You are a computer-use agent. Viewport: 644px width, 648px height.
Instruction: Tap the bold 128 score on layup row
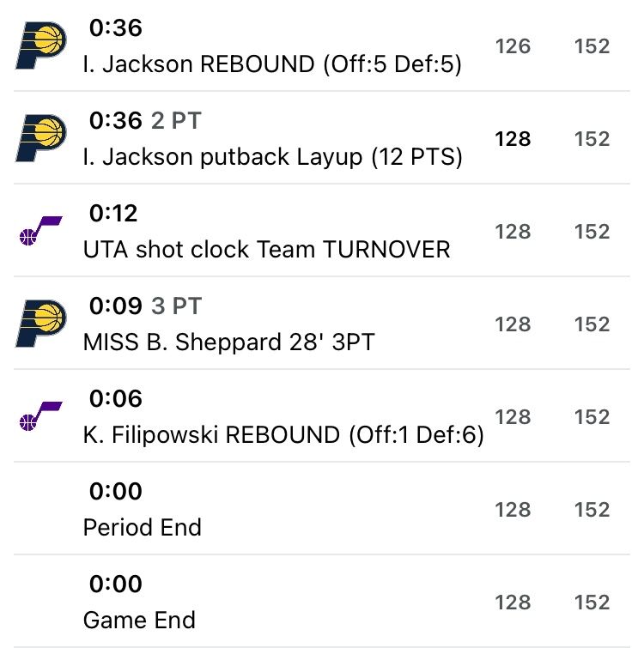[x=513, y=139]
